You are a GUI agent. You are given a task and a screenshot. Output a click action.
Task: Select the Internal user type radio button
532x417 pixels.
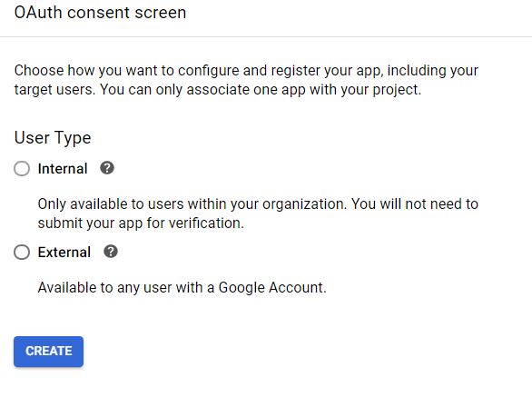tap(22, 168)
